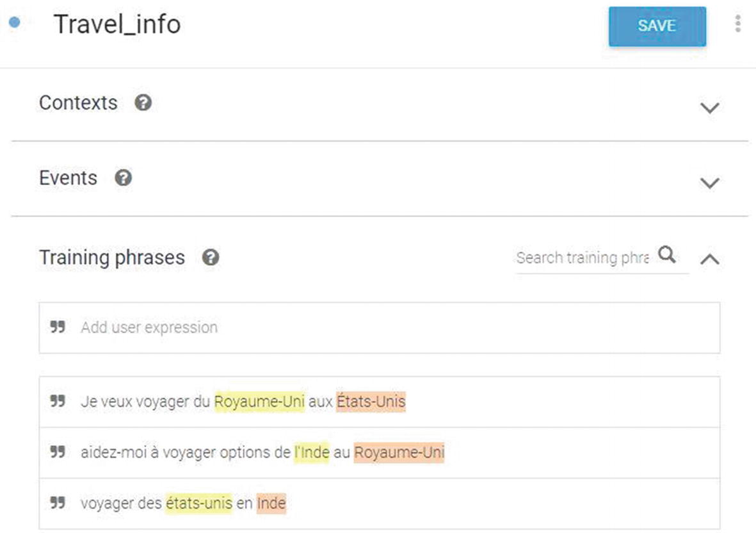Click quote icon of 'Je veux voyager' phrase
Image resolution: width=756 pixels, height=533 pixels.
[x=58, y=401]
